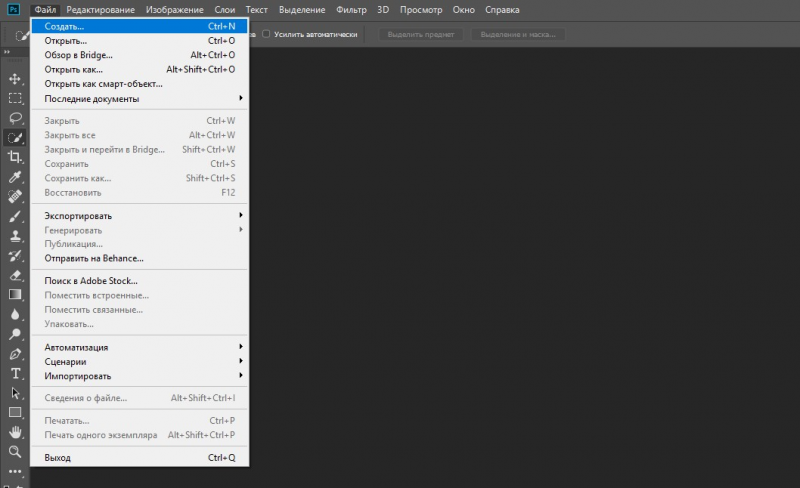Choose Обзор в Bridge... menu entry

139,55
